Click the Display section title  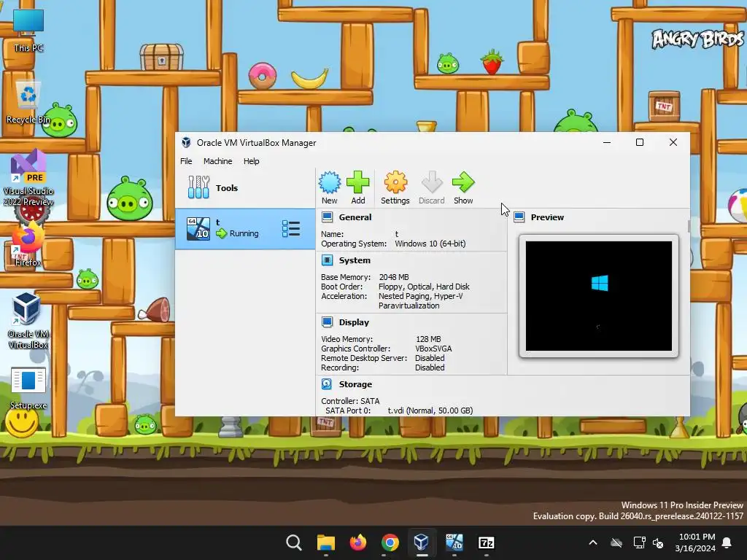(354, 322)
